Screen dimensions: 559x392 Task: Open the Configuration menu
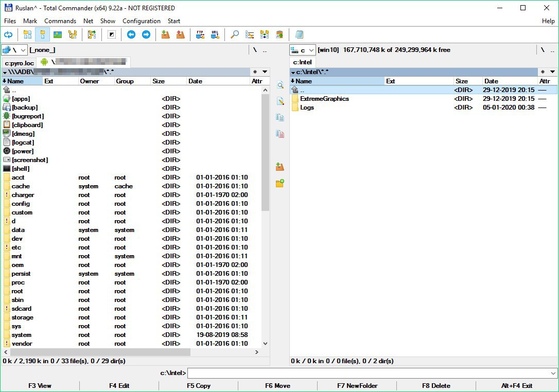pos(142,21)
